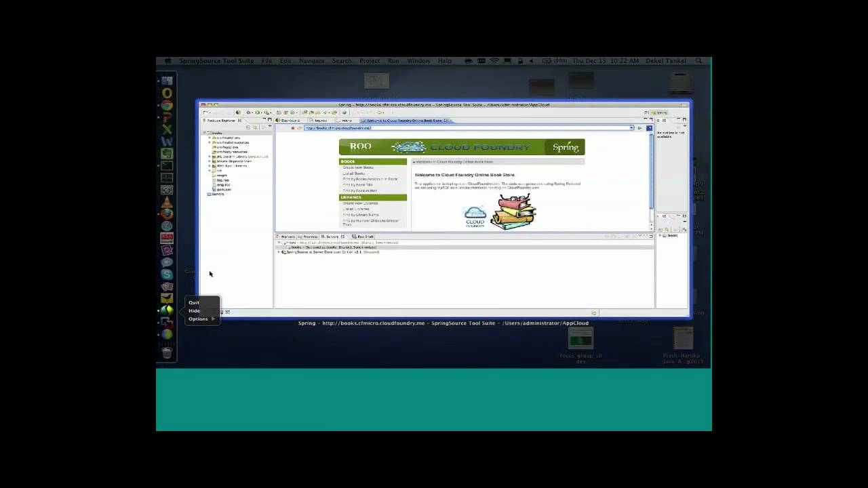Stop page loading in internal browser

tap(292, 127)
